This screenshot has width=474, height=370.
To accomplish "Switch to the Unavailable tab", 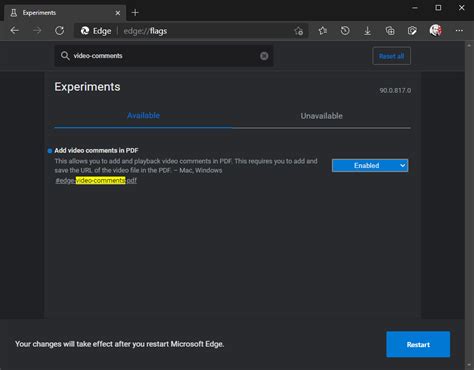I will [x=321, y=116].
